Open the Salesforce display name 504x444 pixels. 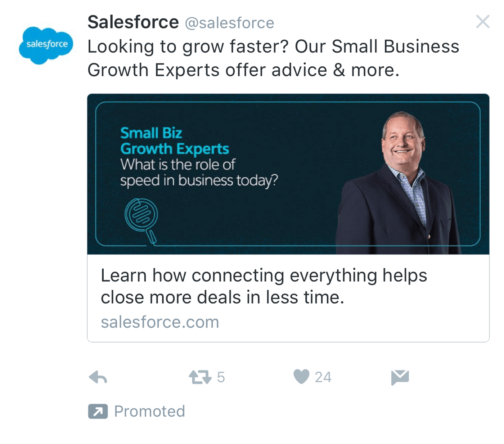pyautogui.click(x=133, y=22)
